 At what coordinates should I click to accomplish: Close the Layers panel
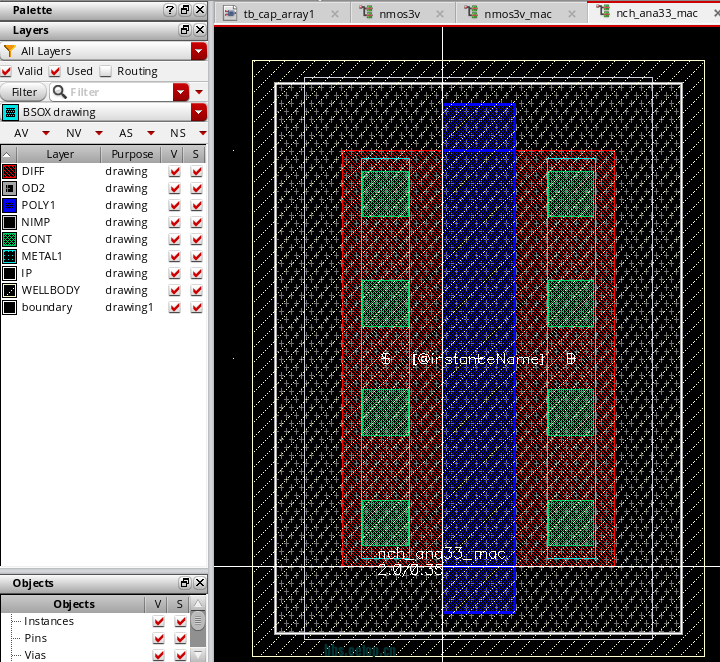pyautogui.click(x=200, y=30)
